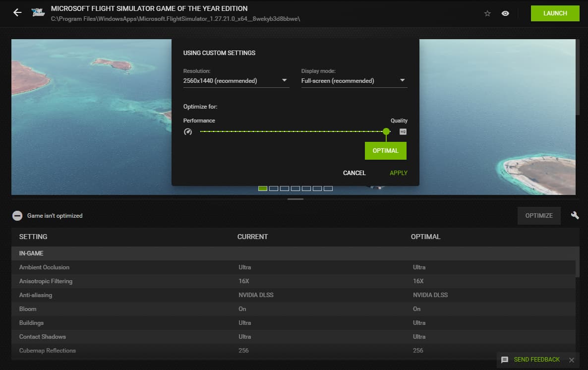Select the Ambient Occlusion row
The width and height of the screenshot is (588, 370).
[x=293, y=267]
